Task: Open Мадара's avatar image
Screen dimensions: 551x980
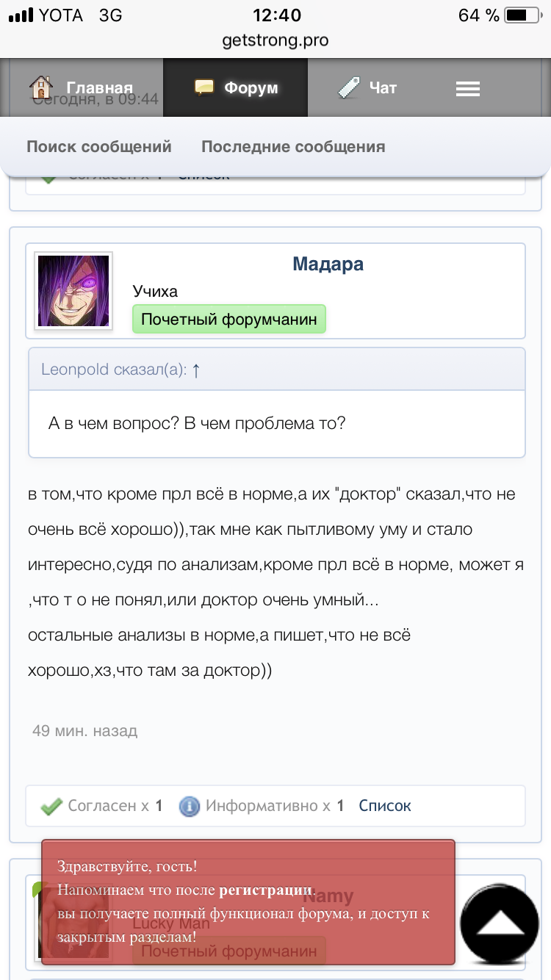Action: [73, 291]
